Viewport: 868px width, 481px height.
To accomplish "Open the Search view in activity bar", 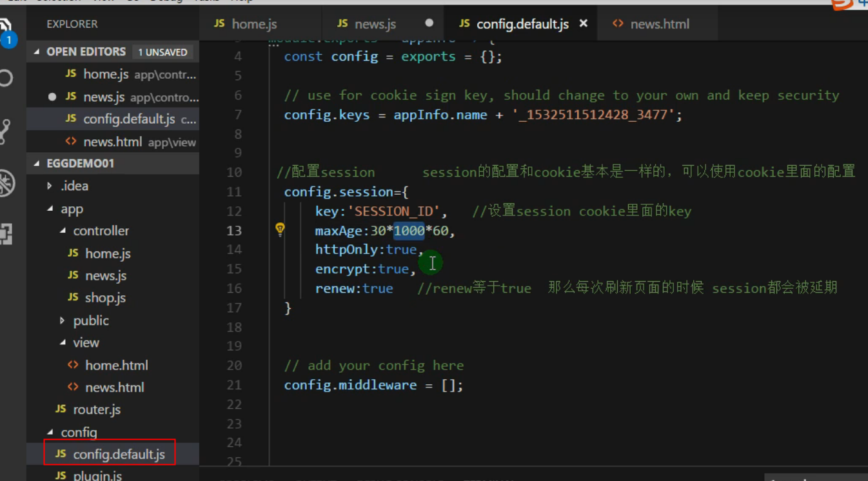I will pyautogui.click(x=6, y=79).
